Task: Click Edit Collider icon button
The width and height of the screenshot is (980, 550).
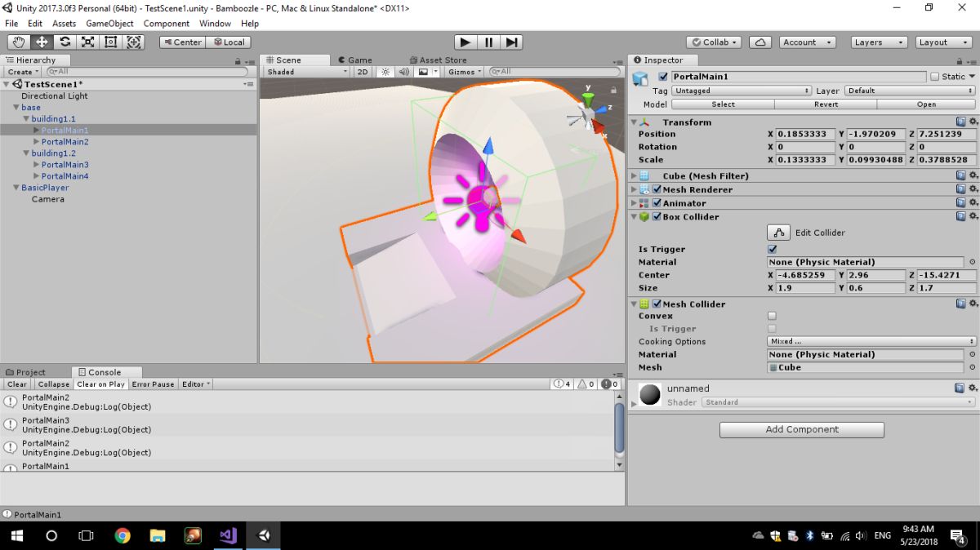Action: [x=779, y=233]
